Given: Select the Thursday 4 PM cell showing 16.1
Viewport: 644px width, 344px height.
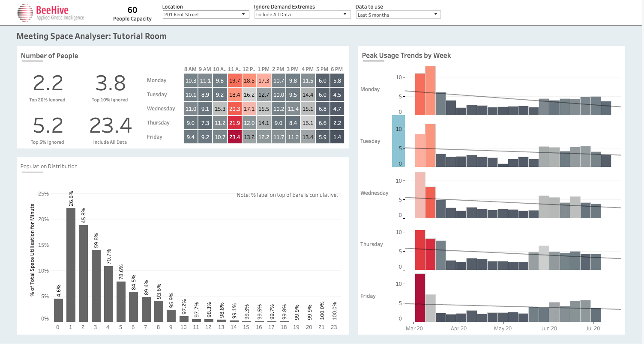Looking at the screenshot, I should (308, 123).
